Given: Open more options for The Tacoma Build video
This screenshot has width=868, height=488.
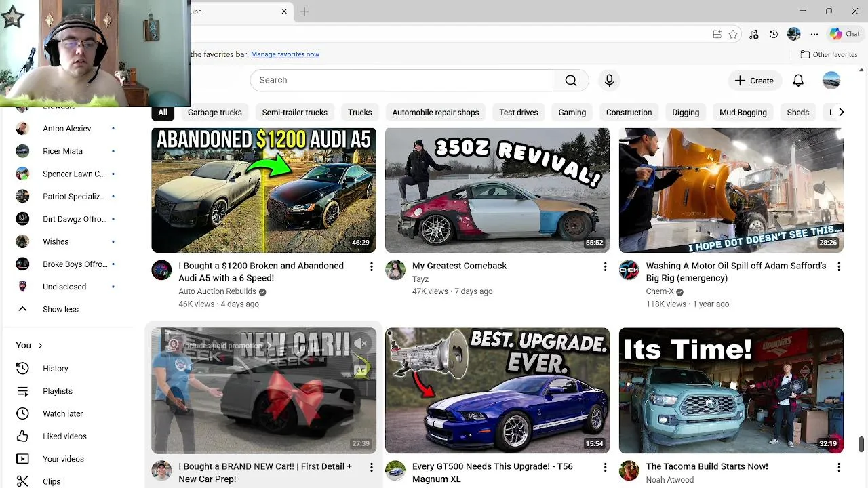Looking at the screenshot, I should pos(839,468).
